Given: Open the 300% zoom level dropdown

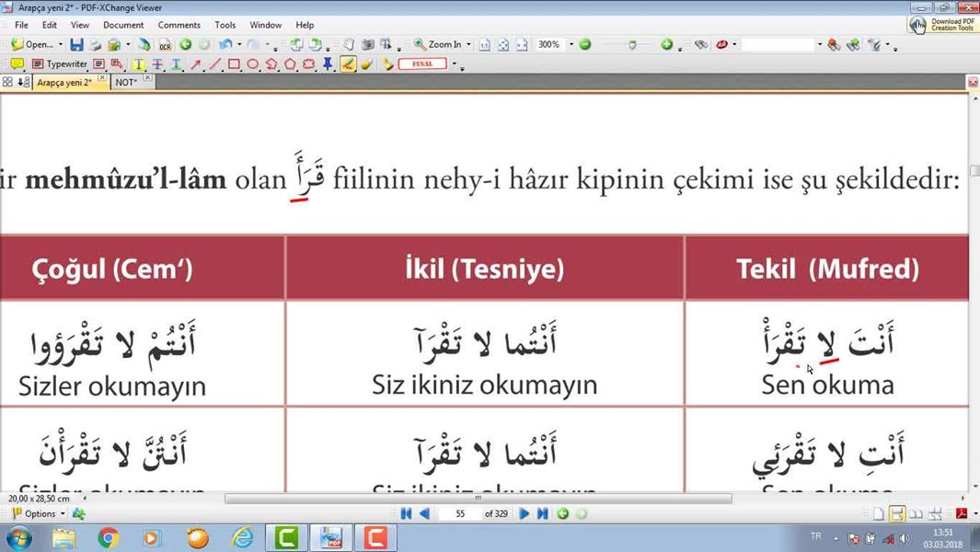Looking at the screenshot, I should (571, 45).
